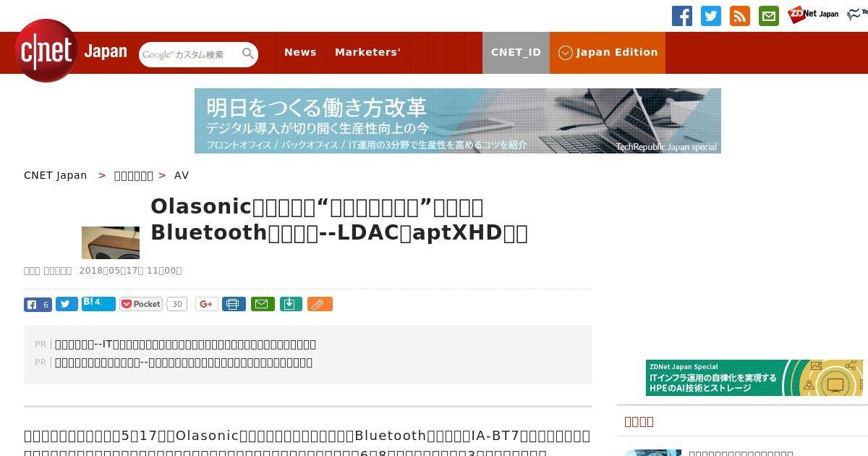
Task: Open the green newsletter mail icon
Action: pos(769,16)
